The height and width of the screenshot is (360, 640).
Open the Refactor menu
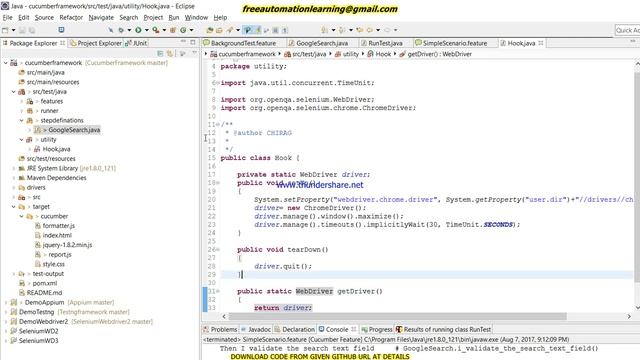coord(71,18)
